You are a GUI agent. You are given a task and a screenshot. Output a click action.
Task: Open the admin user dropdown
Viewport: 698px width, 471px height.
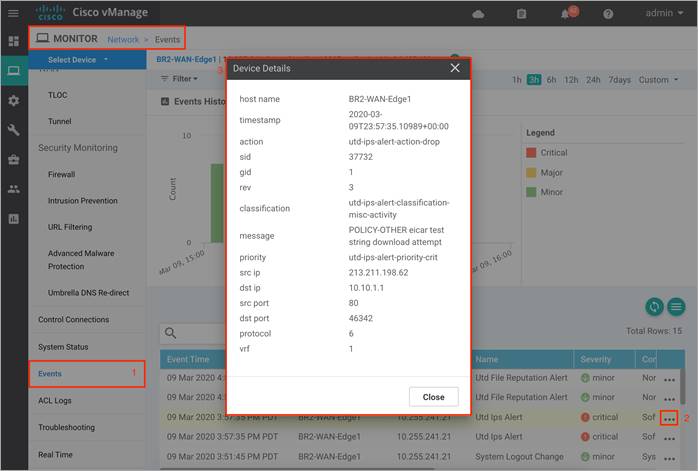click(x=664, y=13)
